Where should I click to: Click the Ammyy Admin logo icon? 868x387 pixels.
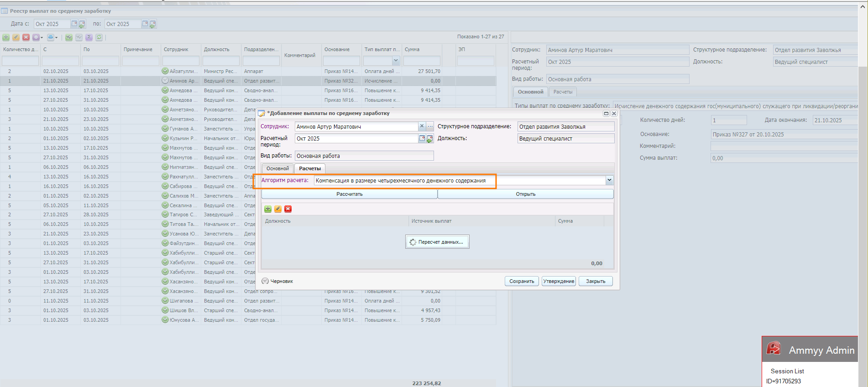click(774, 349)
